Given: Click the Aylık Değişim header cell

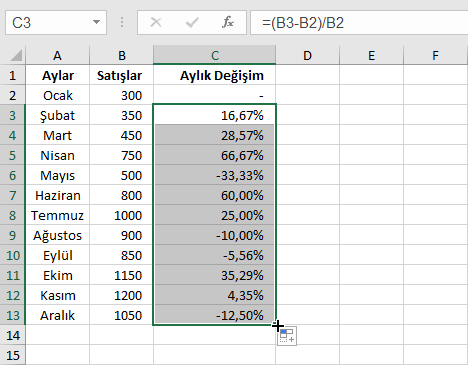Looking at the screenshot, I should pos(215,75).
